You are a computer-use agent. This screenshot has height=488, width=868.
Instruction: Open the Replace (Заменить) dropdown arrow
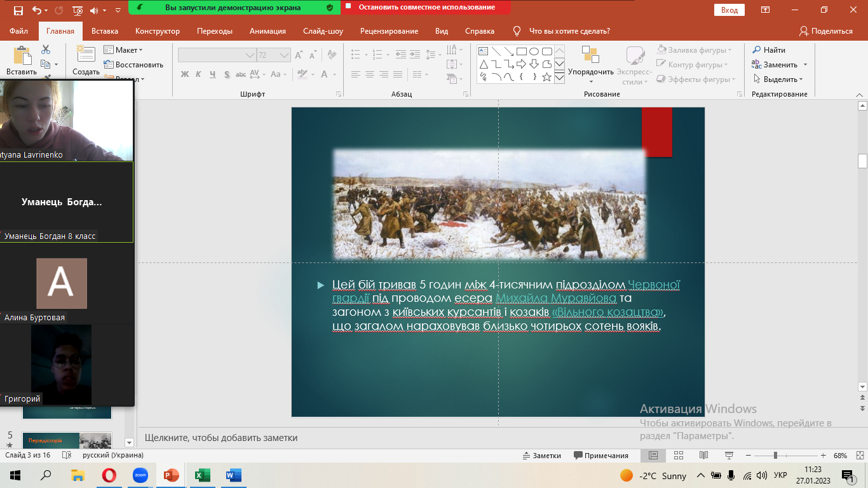pyautogui.click(x=805, y=65)
